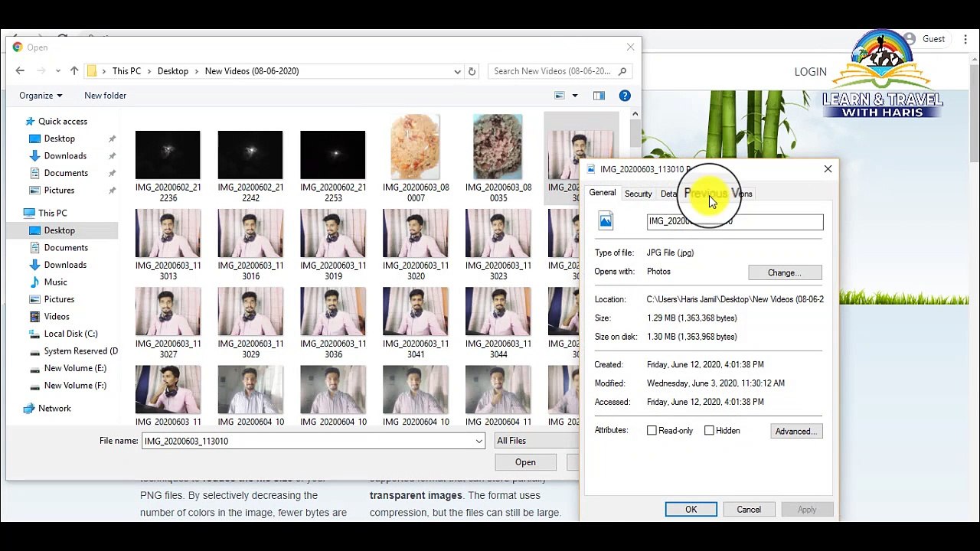The width and height of the screenshot is (980, 551).
Task: Open Documents under Quick access
Action: (66, 173)
